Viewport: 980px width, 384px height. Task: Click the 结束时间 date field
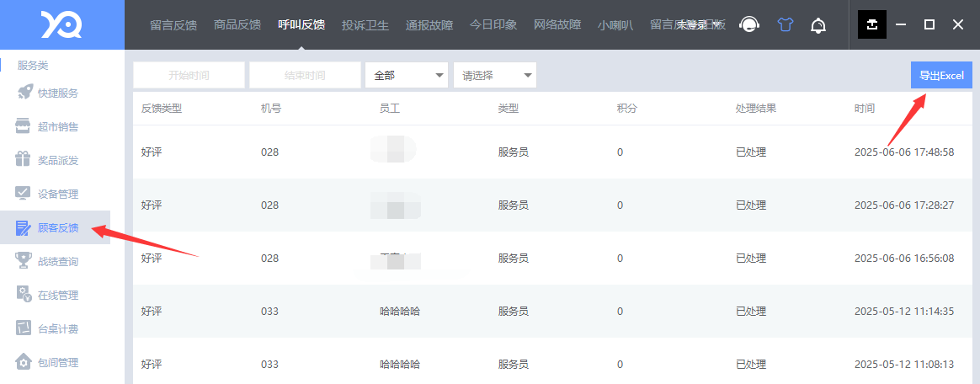(305, 75)
